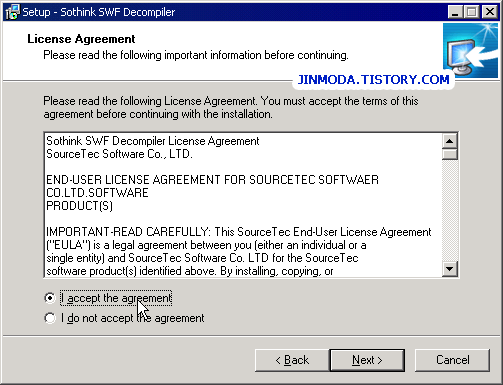Click the "License Agreement" heading

coord(81,39)
